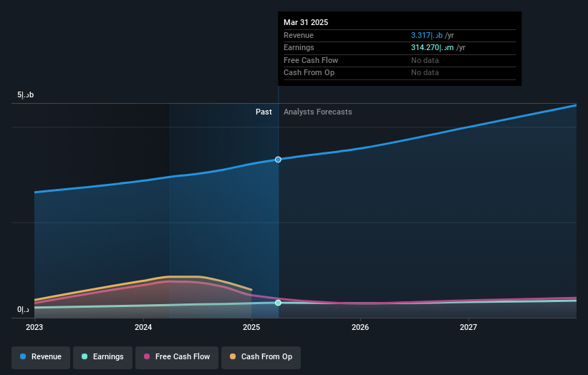
Task: Click the 'Mar 31 2025' tooltip date
Action: pos(306,22)
